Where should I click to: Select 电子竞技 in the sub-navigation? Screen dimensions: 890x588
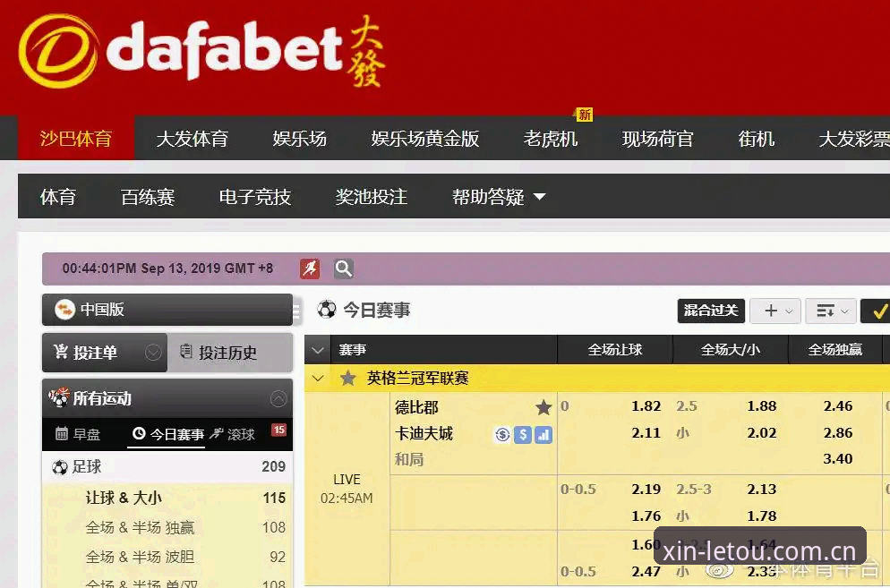pyautogui.click(x=255, y=197)
